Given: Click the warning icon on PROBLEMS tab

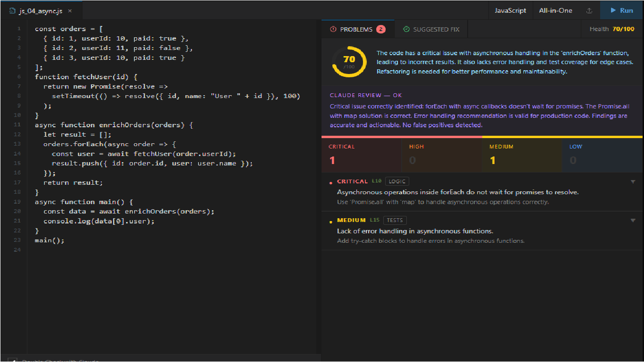Looking at the screenshot, I should pyautogui.click(x=333, y=29).
